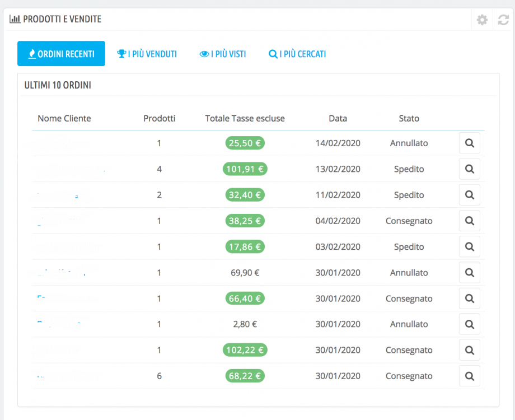View order details for 25,50 € order

469,143
